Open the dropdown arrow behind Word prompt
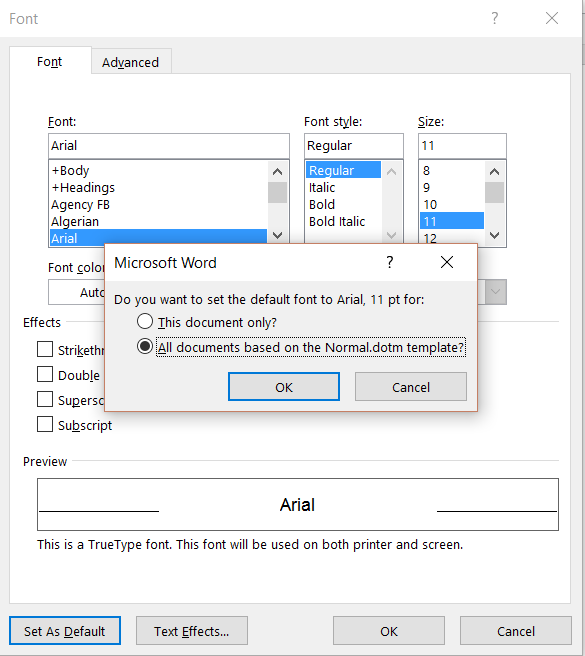Screen dimensions: 585x656 495,292
